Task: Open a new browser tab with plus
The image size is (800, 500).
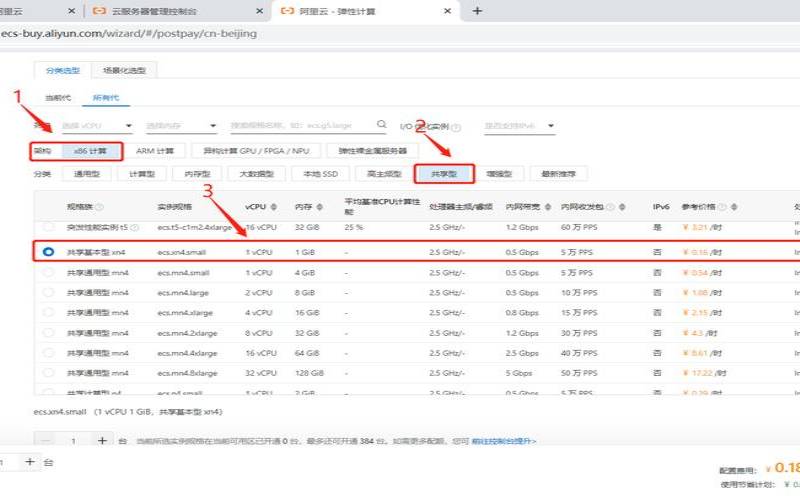Action: (477, 11)
